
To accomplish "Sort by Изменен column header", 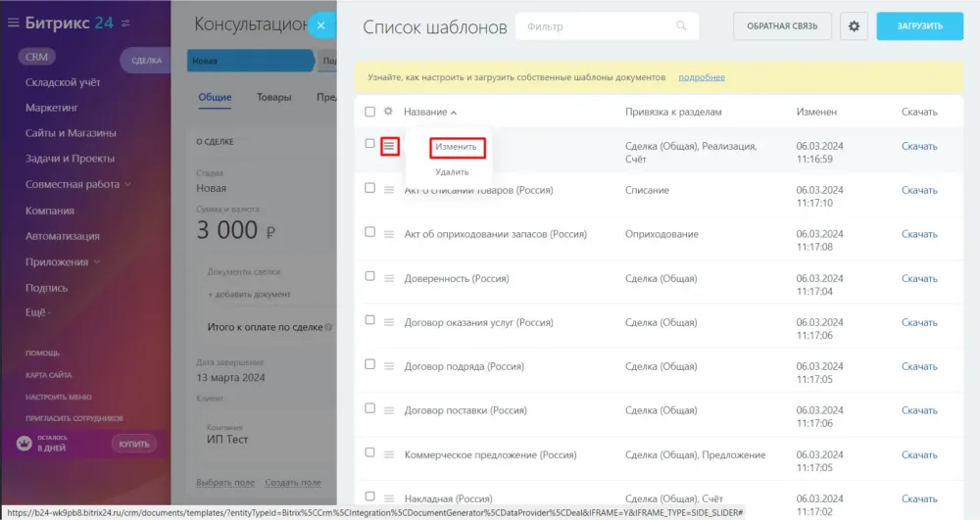I will [816, 112].
